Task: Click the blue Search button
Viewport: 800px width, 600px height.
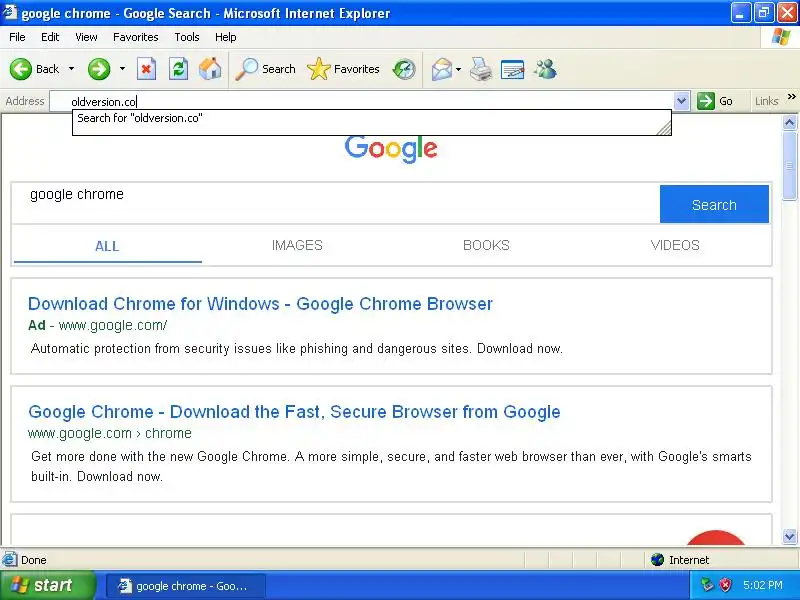Action: [x=714, y=204]
